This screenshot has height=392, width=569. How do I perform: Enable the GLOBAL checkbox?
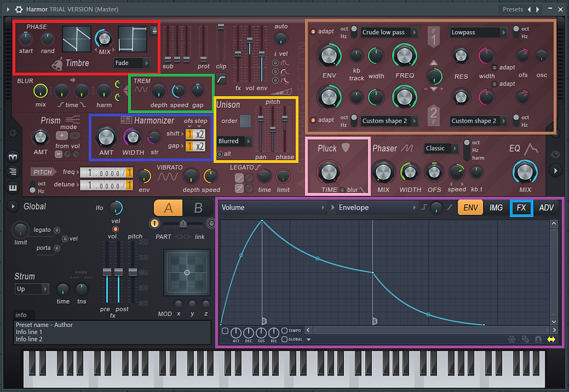pyautogui.click(x=284, y=339)
